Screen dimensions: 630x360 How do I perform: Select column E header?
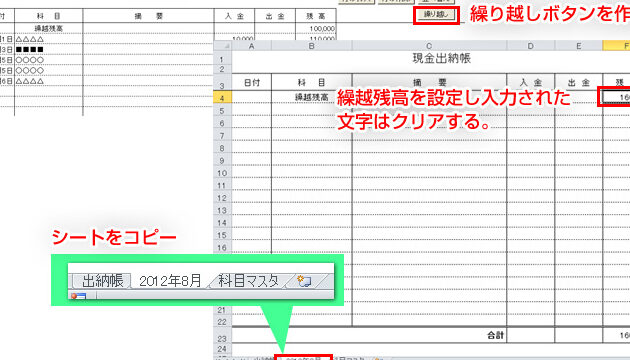click(x=579, y=46)
